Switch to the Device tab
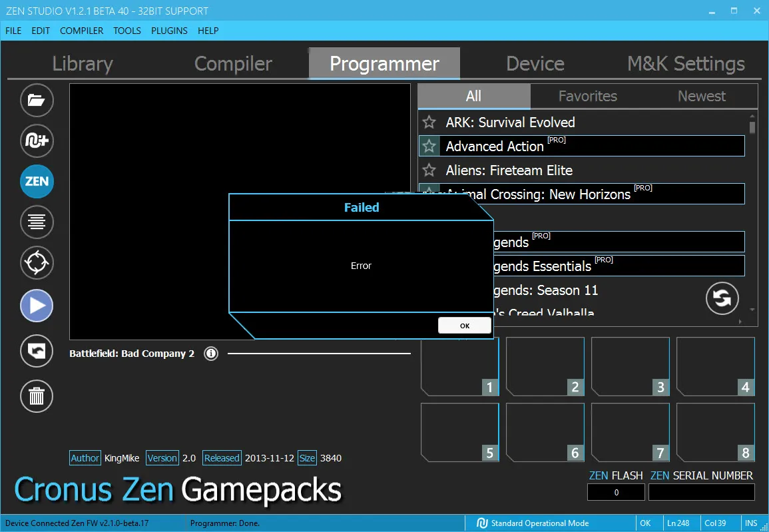Image resolution: width=769 pixels, height=532 pixels. (x=535, y=63)
